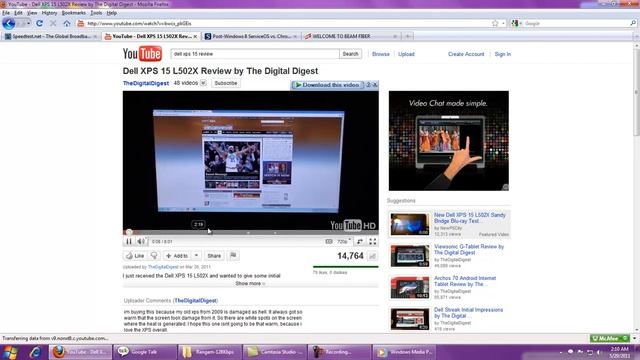Open Camtasia Studio taskbar item
Image resolution: width=640 pixels, height=360 pixels.
tap(275, 352)
